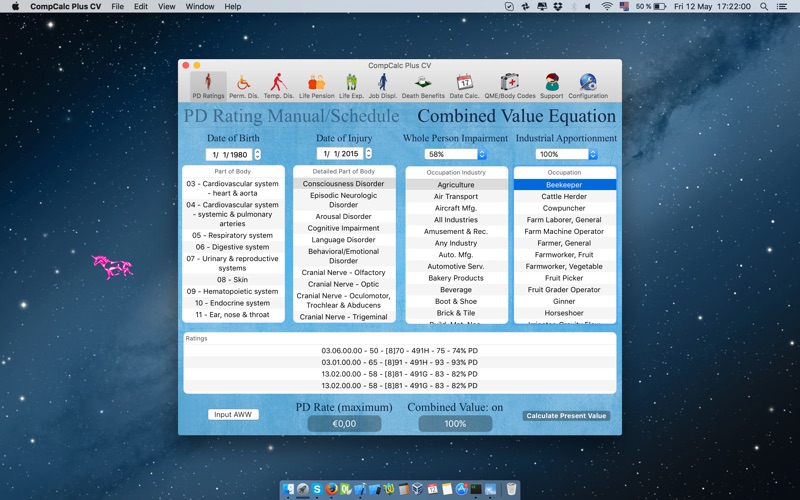Select rating row 03.06.00.00 - 50 - [8]70
Viewport: 800px width, 500px height.
(399, 351)
